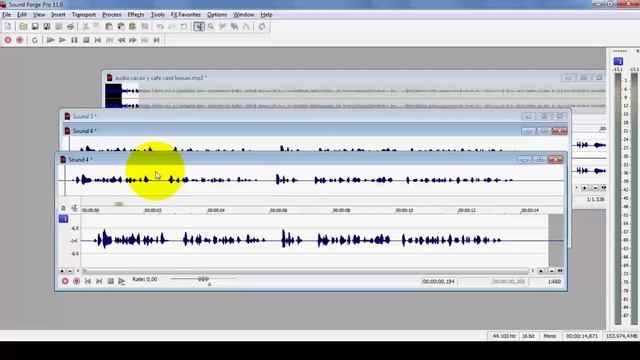Adjust the Rate scrub slider
This screenshot has width=640, height=360.
coord(203,279)
